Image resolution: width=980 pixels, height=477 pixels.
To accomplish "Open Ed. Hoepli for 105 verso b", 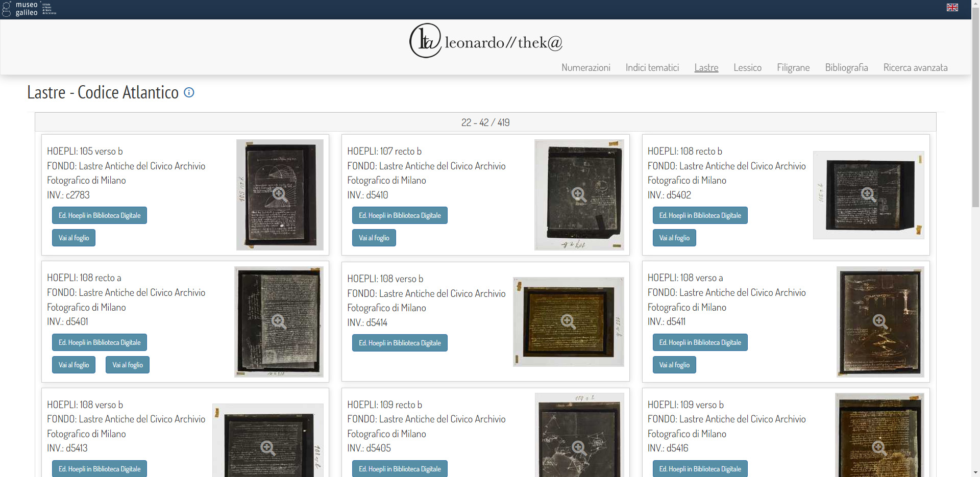I will point(100,215).
